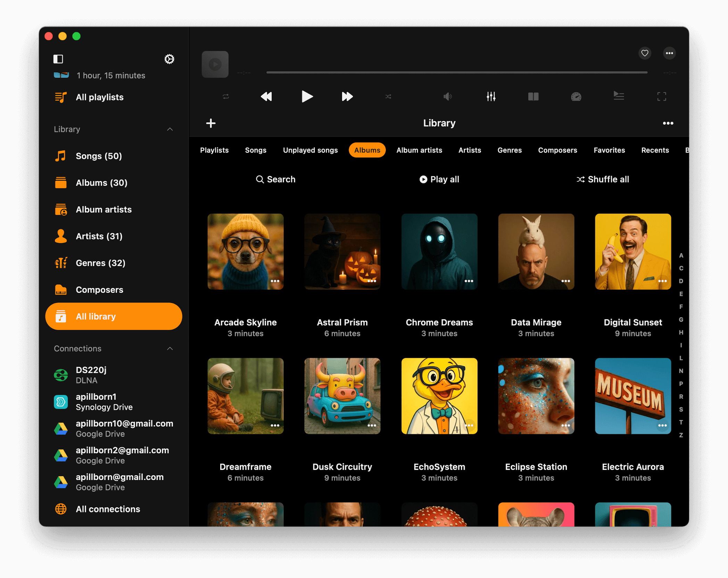Screen dimensions: 728x578
Task: Select Composers in the sidebar
Action: (x=99, y=289)
